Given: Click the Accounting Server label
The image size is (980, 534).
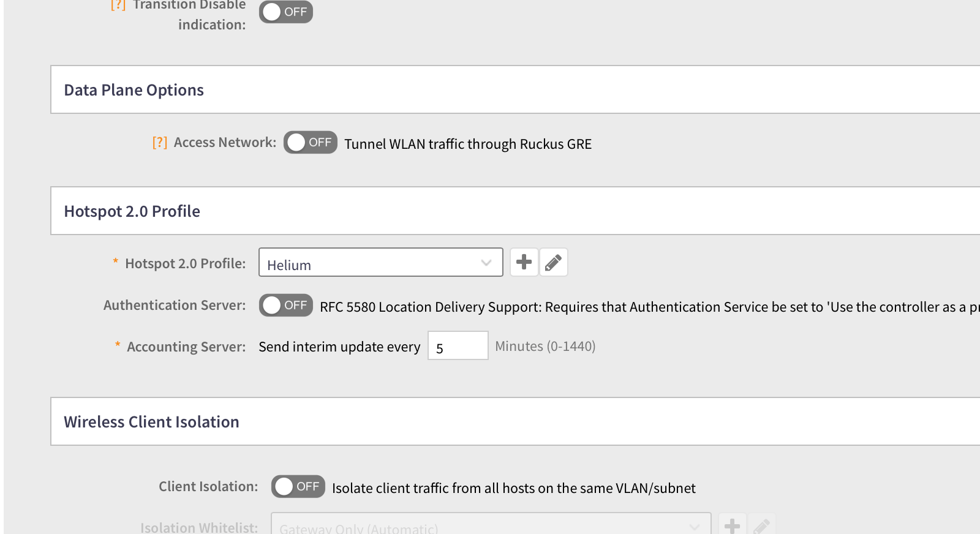Looking at the screenshot, I should coord(186,347).
